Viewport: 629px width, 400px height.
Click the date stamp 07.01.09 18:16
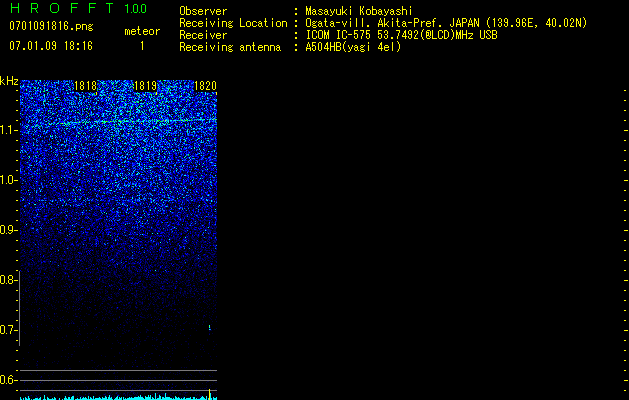(51, 46)
